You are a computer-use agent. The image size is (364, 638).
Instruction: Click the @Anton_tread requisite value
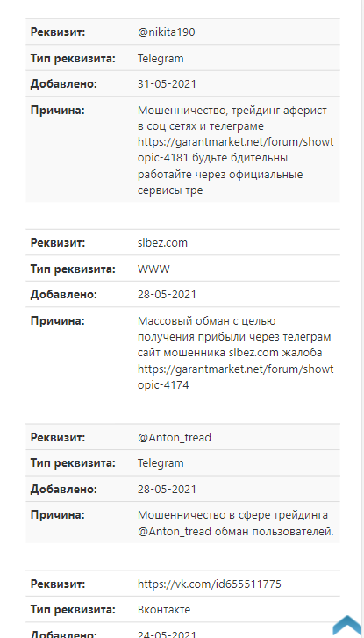pos(175,438)
